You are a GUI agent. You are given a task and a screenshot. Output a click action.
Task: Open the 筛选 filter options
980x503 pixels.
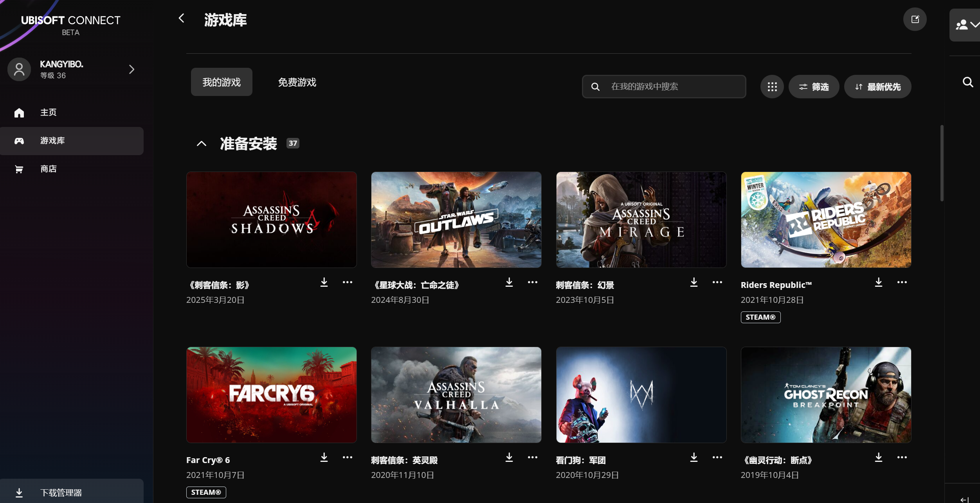click(x=814, y=87)
